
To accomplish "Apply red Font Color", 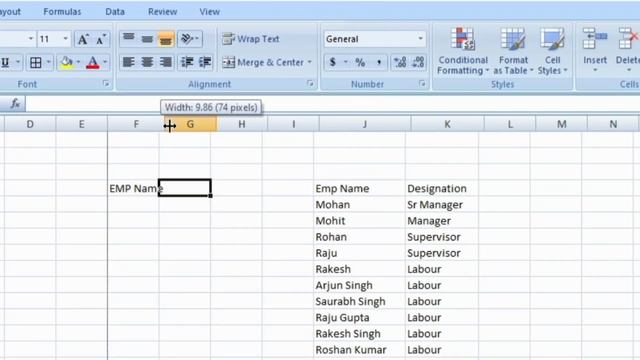I will (x=93, y=62).
